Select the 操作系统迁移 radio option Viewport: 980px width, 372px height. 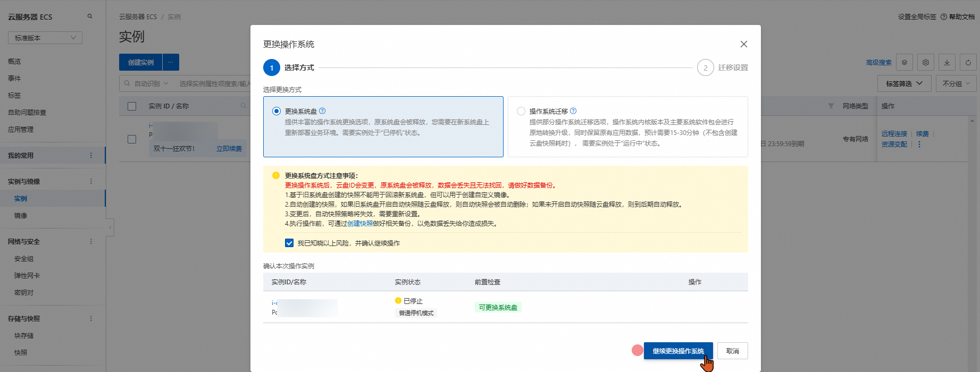click(521, 111)
